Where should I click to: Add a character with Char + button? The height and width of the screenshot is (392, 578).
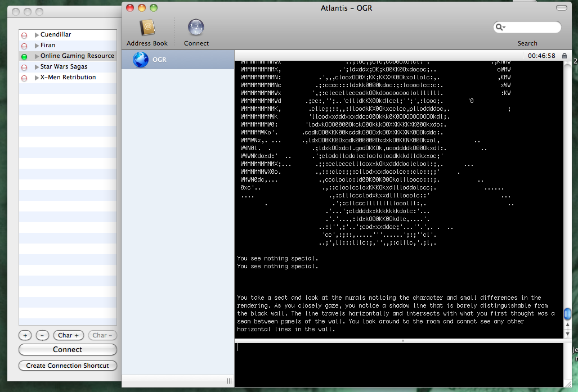[69, 335]
